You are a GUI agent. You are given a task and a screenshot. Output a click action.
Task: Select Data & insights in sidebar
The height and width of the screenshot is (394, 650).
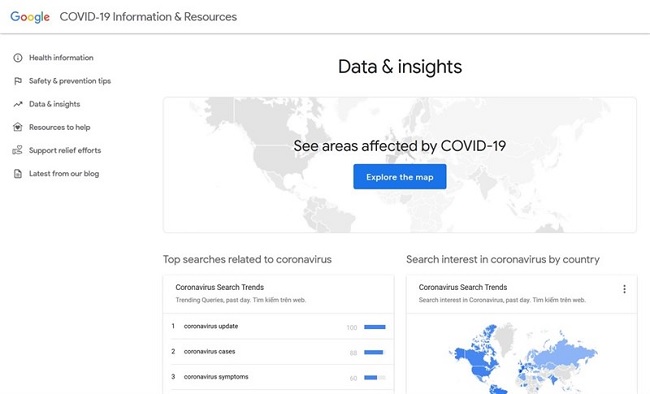[54, 104]
